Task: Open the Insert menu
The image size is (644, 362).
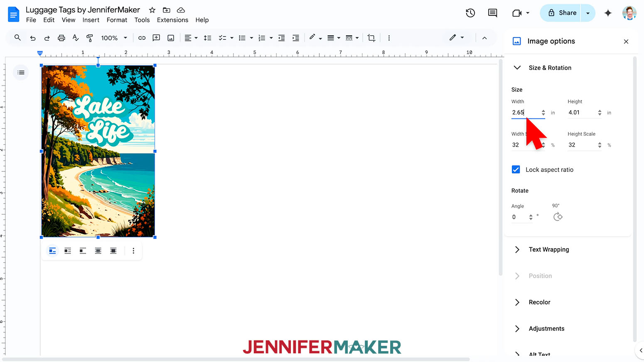Action: point(91,20)
